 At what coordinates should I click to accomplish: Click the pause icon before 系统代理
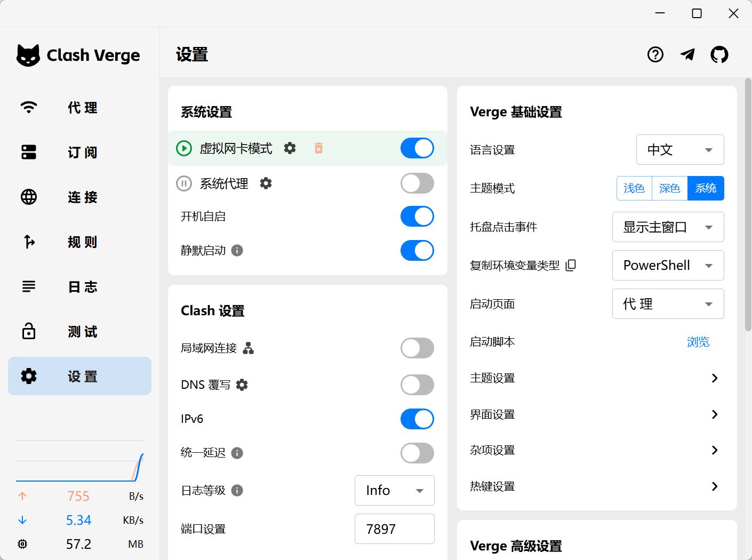184,183
